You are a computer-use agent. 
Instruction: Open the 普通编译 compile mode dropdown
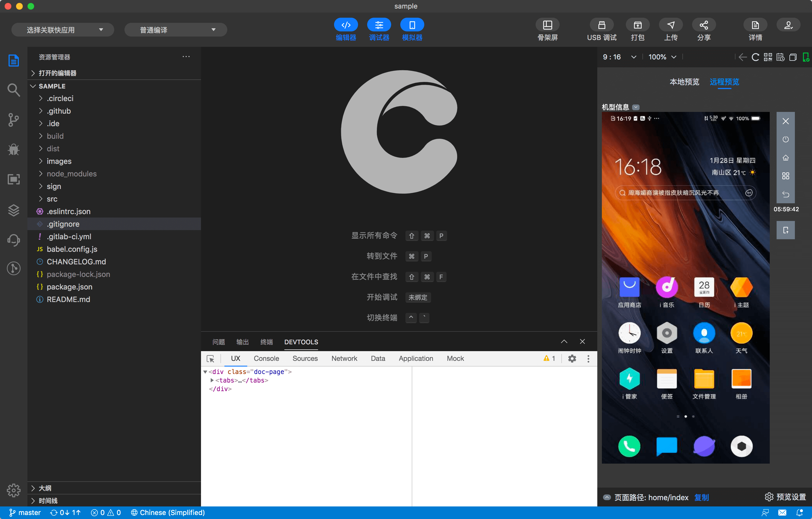pyautogui.click(x=176, y=30)
